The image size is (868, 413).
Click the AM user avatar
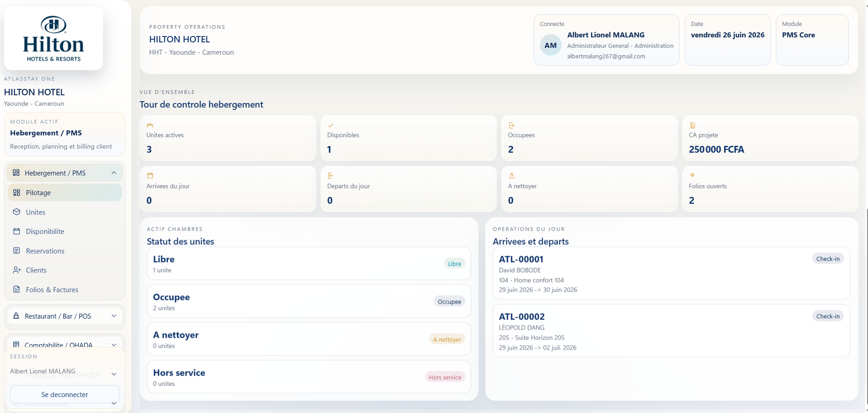551,45
